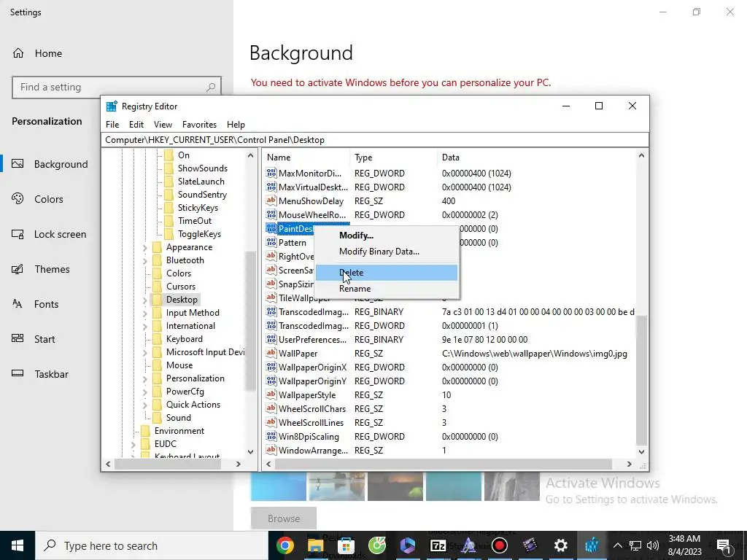Select the ToggleKeys folder icon
Screen dimensions: 747x560
tap(169, 234)
